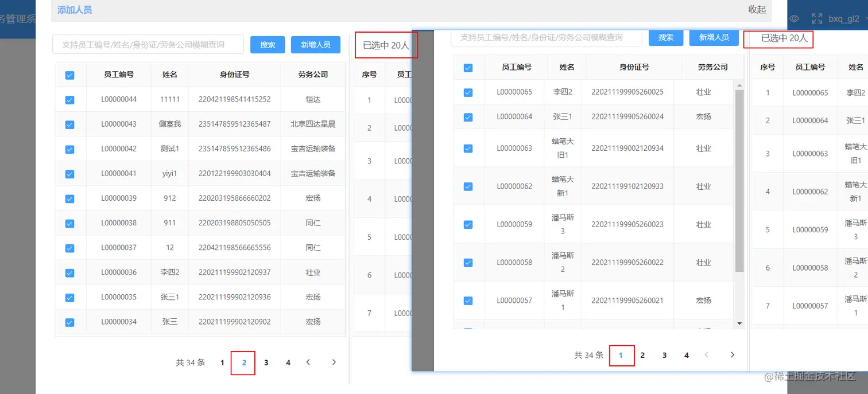
Task: Click the 已选中 20人 label in the right overlay
Action: click(x=784, y=38)
